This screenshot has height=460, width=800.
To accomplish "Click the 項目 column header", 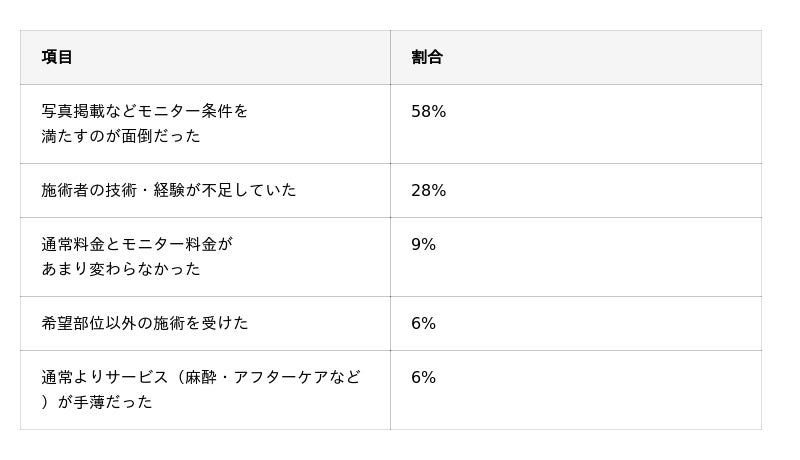I will coord(57,57).
